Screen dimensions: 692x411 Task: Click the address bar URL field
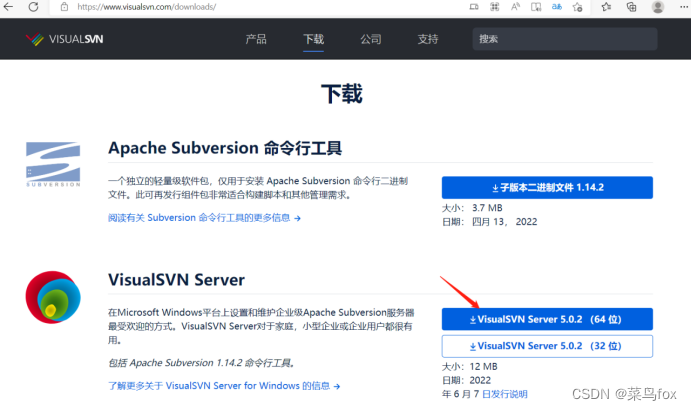(x=147, y=7)
